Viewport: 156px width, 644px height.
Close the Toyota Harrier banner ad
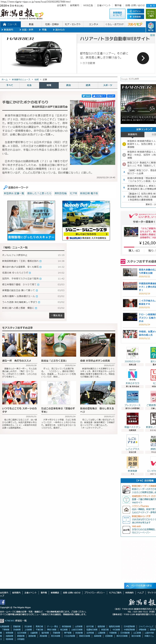click(154, 35)
